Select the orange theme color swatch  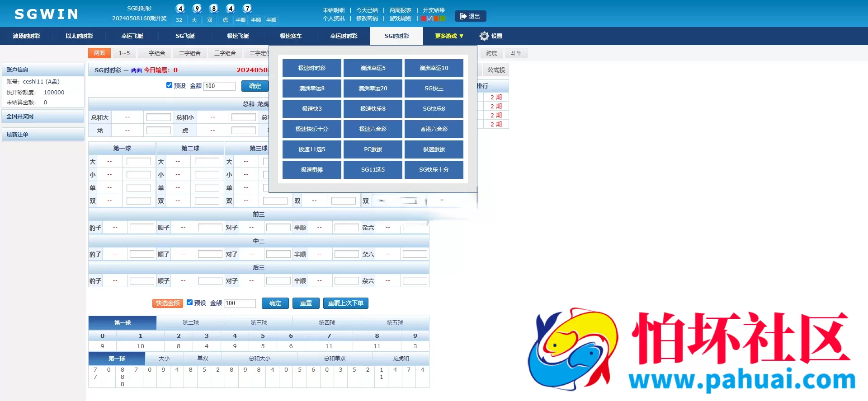click(x=436, y=19)
